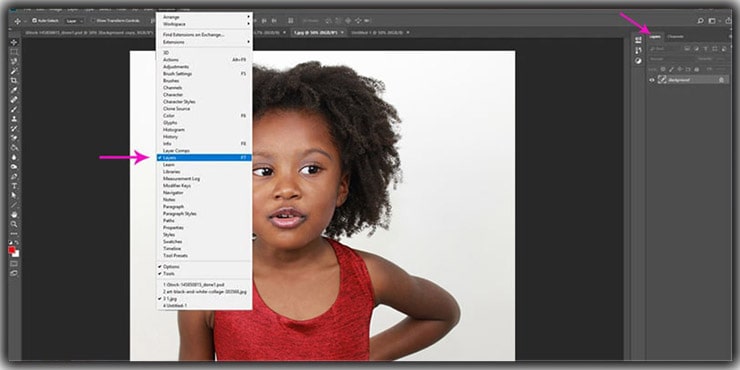Click the lock image pixels brush icon
Image resolution: width=740 pixels, height=370 pixels.
click(x=672, y=69)
